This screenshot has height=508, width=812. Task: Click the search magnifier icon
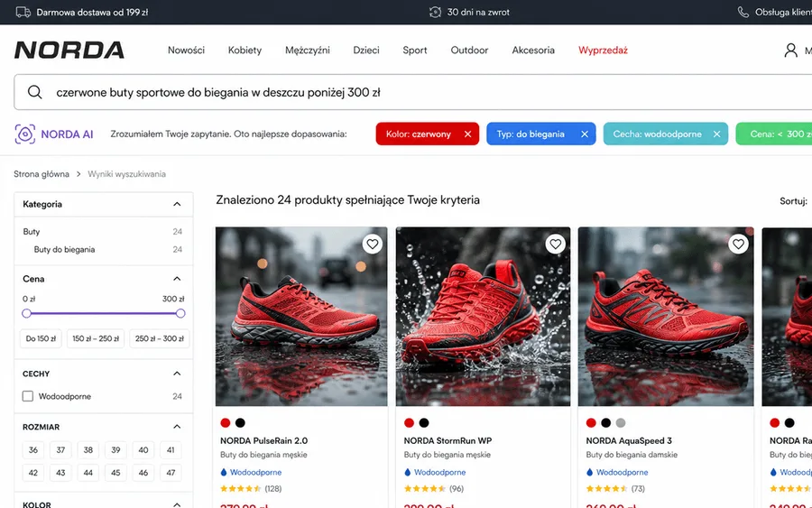click(x=34, y=92)
